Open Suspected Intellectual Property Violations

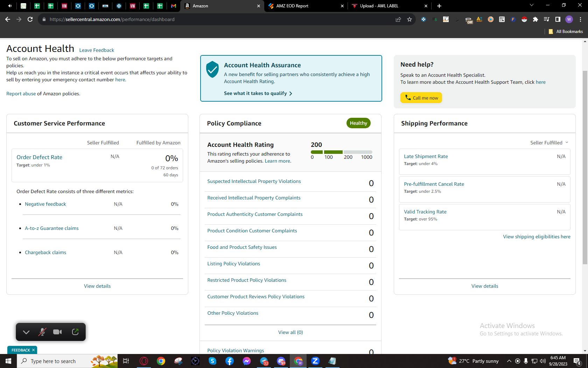click(254, 181)
